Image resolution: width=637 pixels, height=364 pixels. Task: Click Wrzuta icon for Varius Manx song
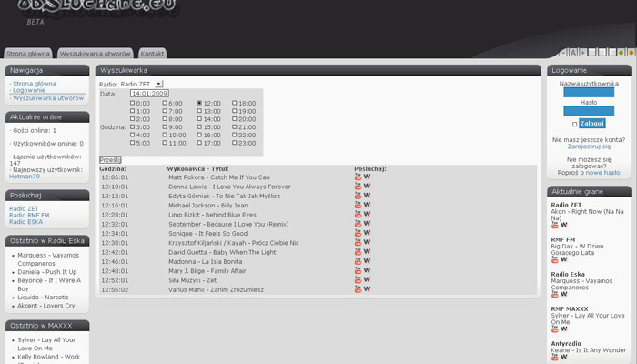367,289
